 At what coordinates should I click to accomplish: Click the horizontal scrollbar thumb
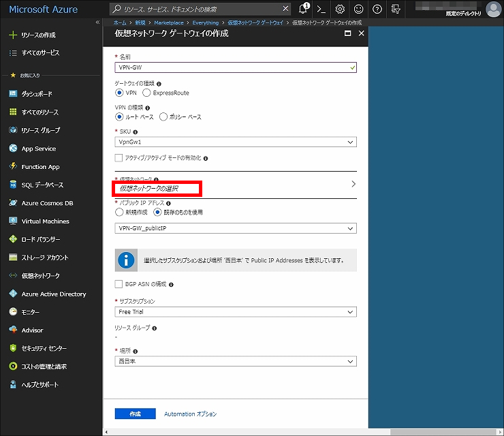point(443,432)
